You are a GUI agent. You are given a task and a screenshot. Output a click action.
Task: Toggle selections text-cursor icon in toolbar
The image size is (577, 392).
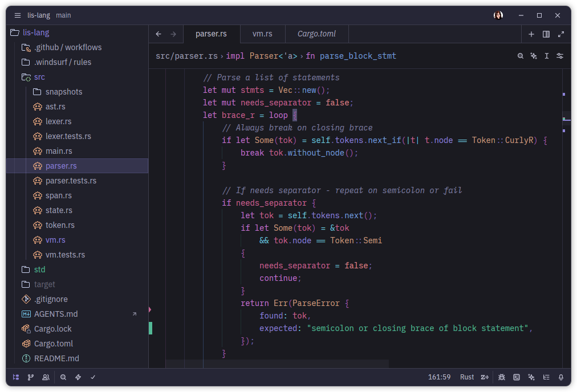click(x=547, y=56)
